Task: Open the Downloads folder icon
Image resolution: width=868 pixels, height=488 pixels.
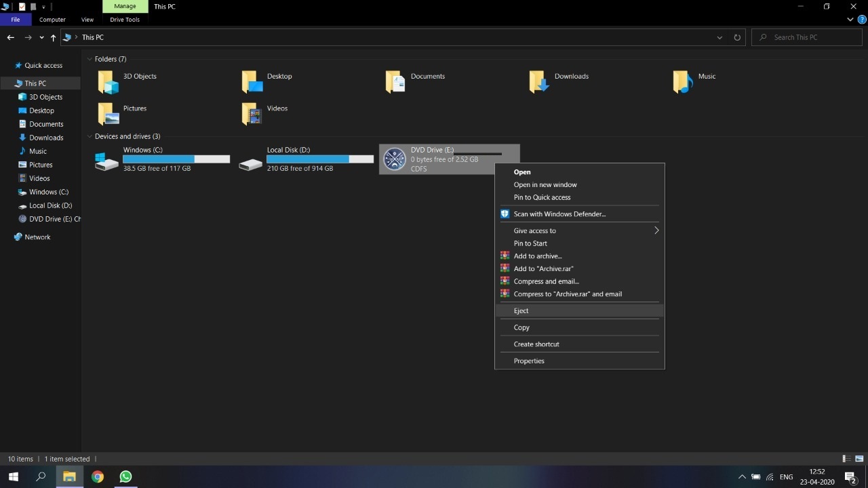Action: click(540, 81)
